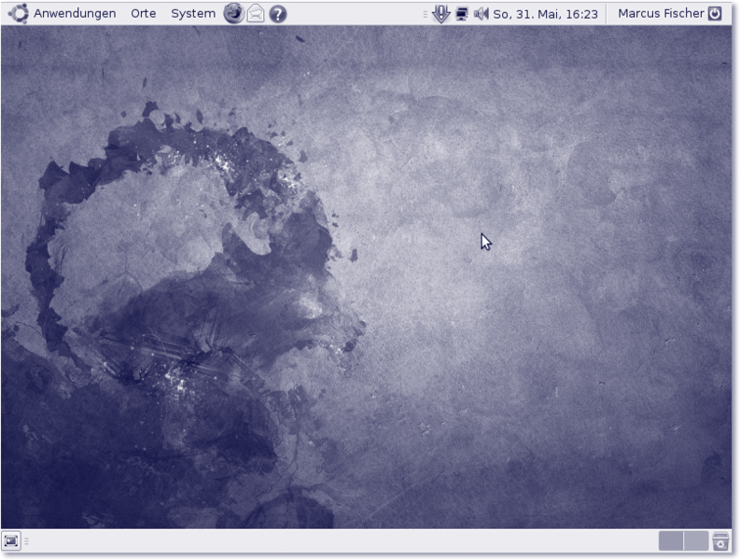
Task: Open the Trash icon in bottom panel
Action: coord(720,541)
